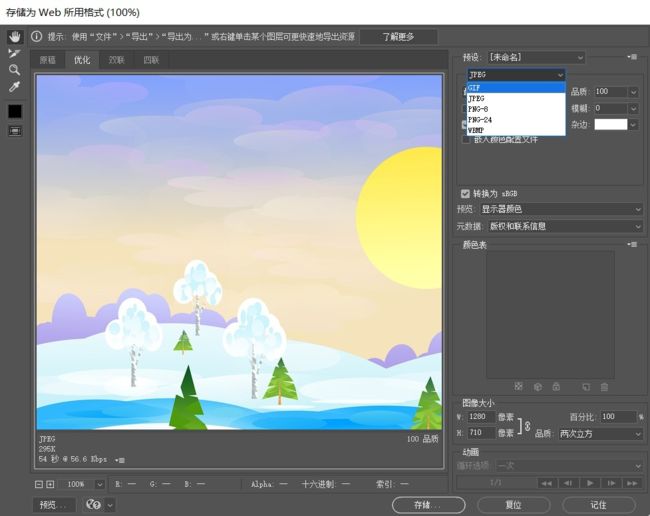650x516 pixels.
Task: Select the Eyedropper tool
Action: click(15, 87)
